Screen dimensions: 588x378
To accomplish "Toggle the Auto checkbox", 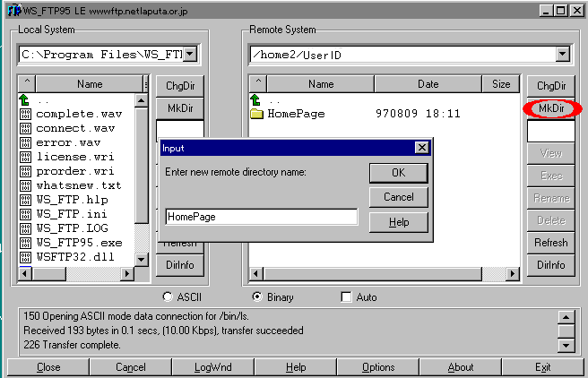I will pyautogui.click(x=346, y=297).
